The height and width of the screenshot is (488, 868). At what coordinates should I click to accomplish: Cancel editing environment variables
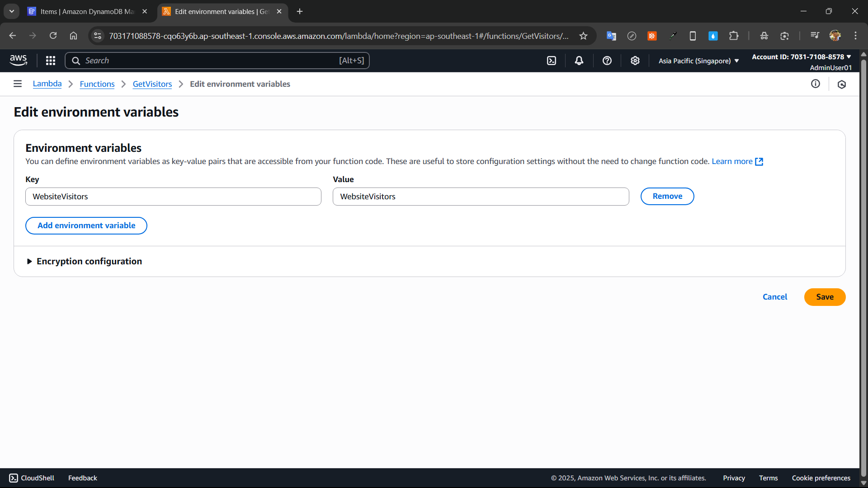pyautogui.click(x=775, y=297)
